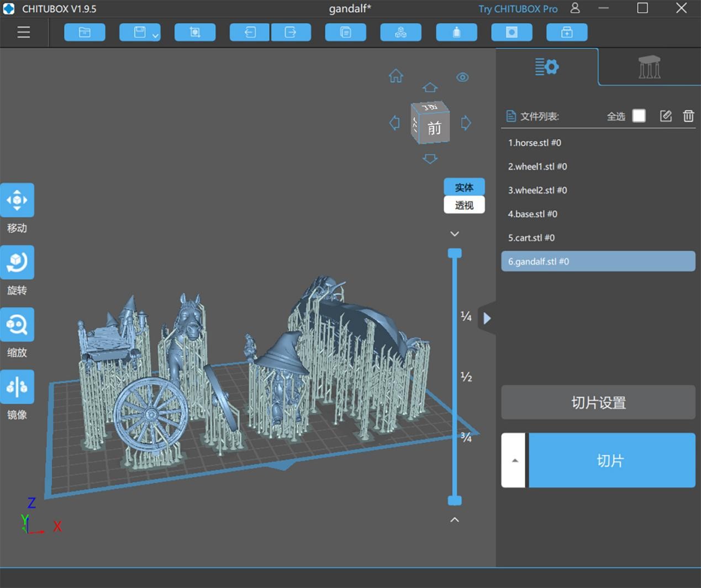Toggle visibility with the eye icon
This screenshot has width=701, height=588.
(x=462, y=77)
